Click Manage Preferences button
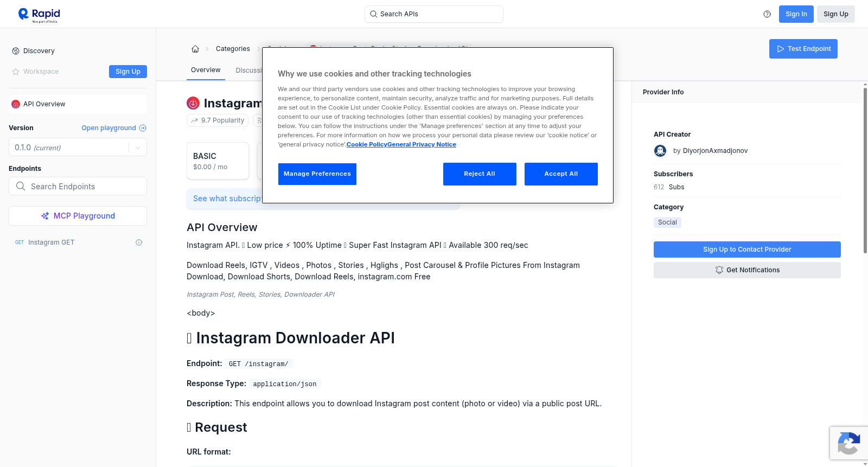Image resolution: width=868 pixels, height=467 pixels. (317, 174)
